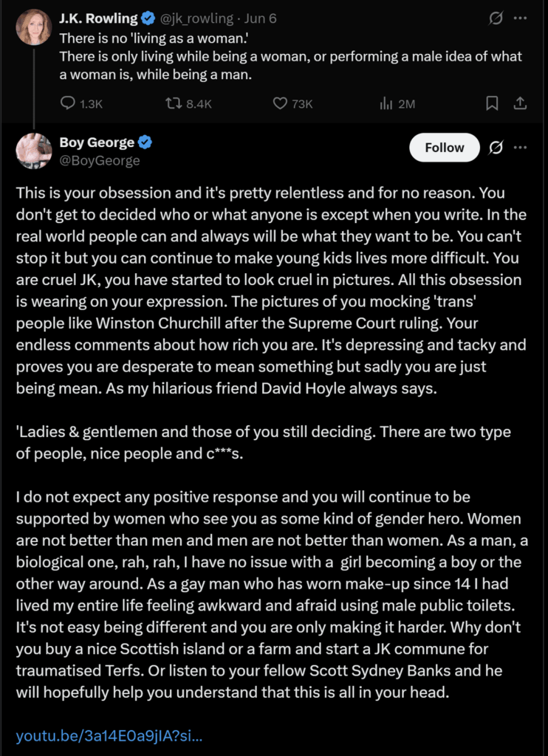The height and width of the screenshot is (756, 548).
Task: Click the Jun 6 timestamp
Action: (261, 18)
